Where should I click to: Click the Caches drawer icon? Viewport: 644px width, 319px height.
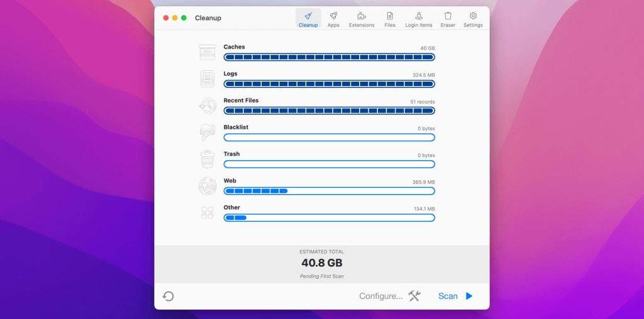tap(208, 52)
